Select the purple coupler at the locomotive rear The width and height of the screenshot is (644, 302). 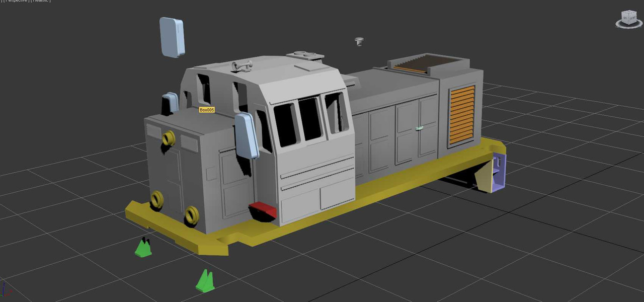(499, 173)
